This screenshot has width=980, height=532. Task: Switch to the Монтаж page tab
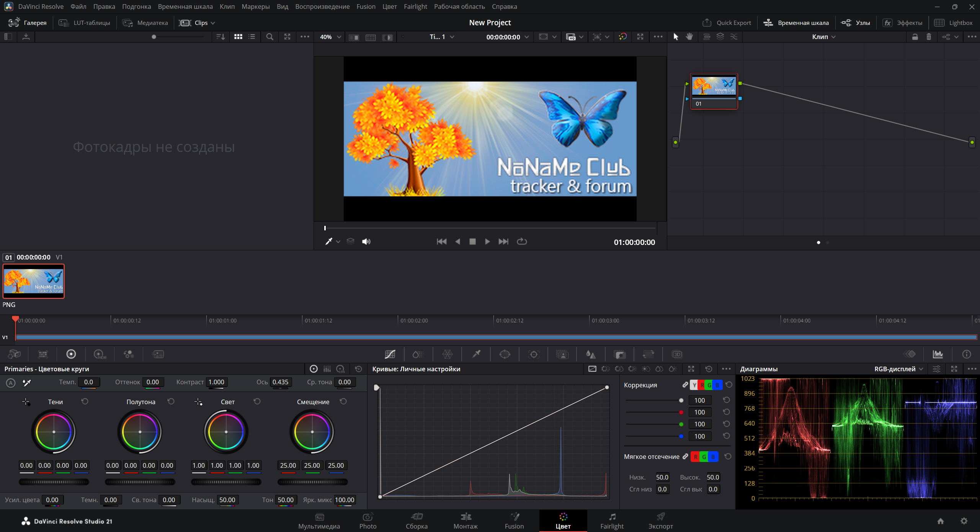(465, 521)
